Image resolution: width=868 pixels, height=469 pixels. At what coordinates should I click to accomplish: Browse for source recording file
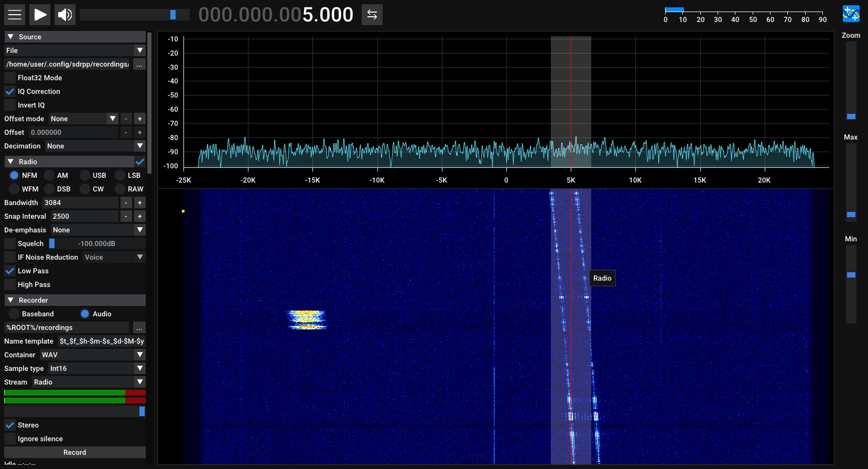139,65
